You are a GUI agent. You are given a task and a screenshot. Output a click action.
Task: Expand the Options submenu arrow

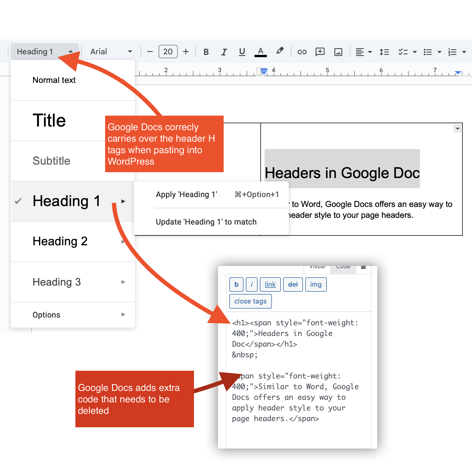[123, 314]
